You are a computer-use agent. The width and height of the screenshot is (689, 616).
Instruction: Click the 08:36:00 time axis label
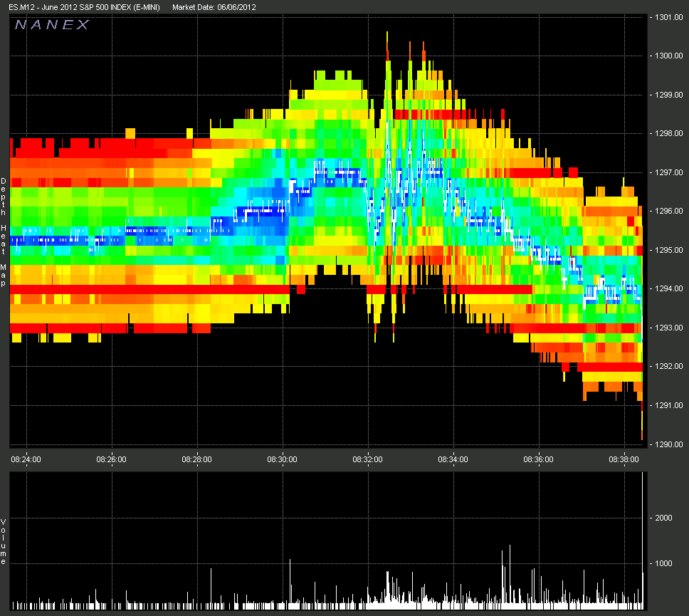coord(538,459)
